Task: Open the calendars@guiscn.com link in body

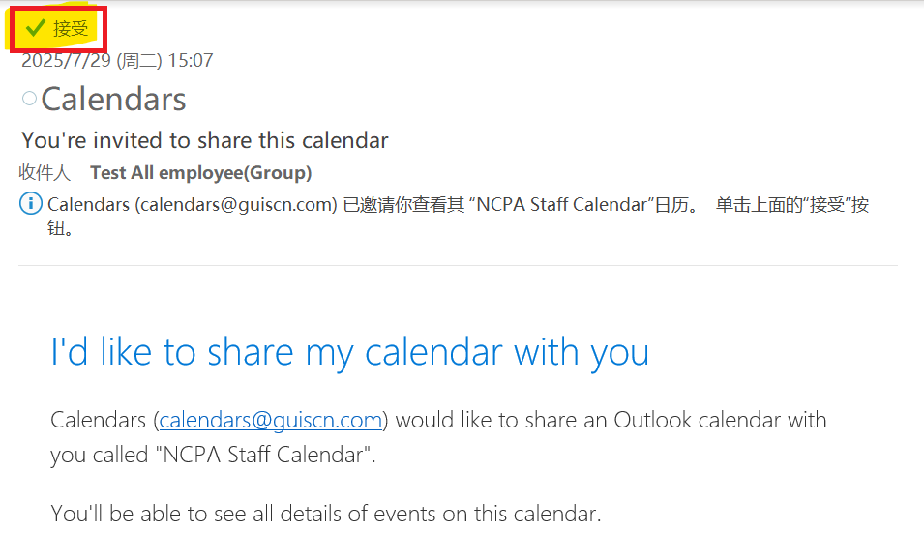Action: [271, 421]
